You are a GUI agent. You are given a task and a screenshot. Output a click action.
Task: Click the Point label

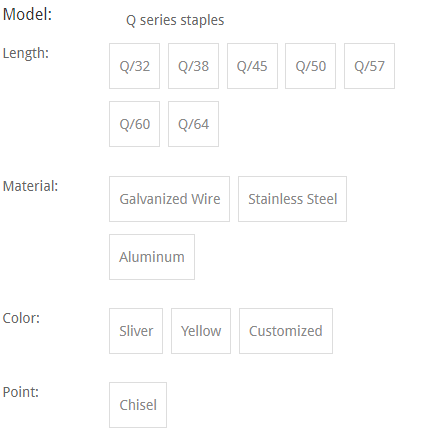[x=21, y=392]
